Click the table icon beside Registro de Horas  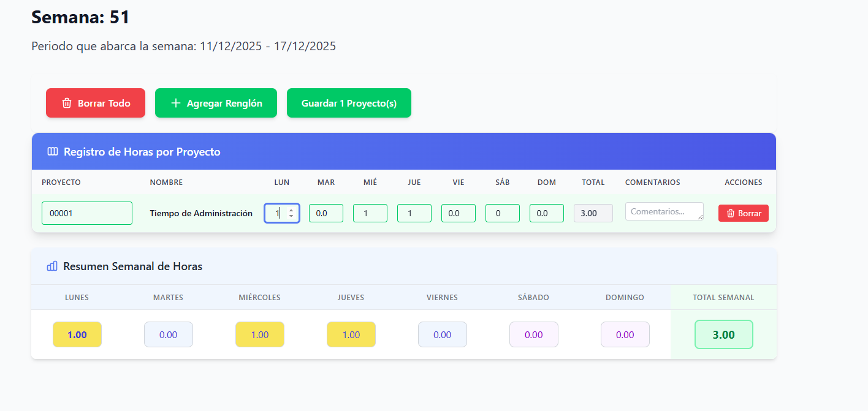tap(53, 151)
